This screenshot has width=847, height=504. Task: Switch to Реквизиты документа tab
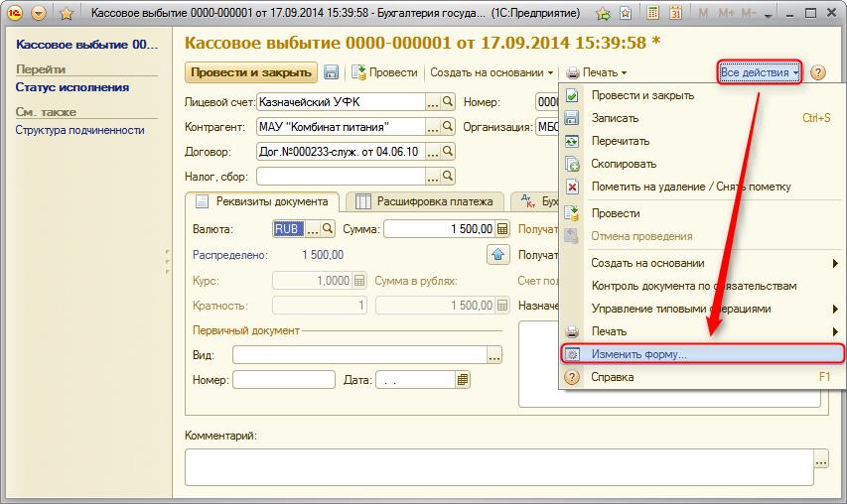tap(262, 201)
